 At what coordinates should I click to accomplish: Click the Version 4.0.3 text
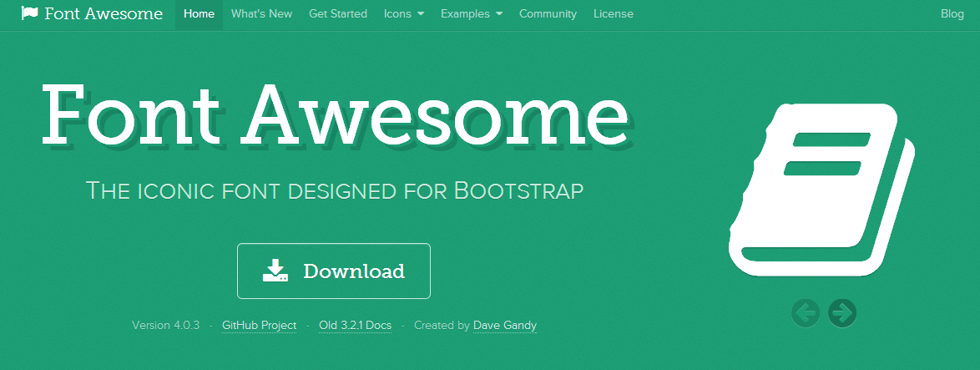pyautogui.click(x=165, y=326)
